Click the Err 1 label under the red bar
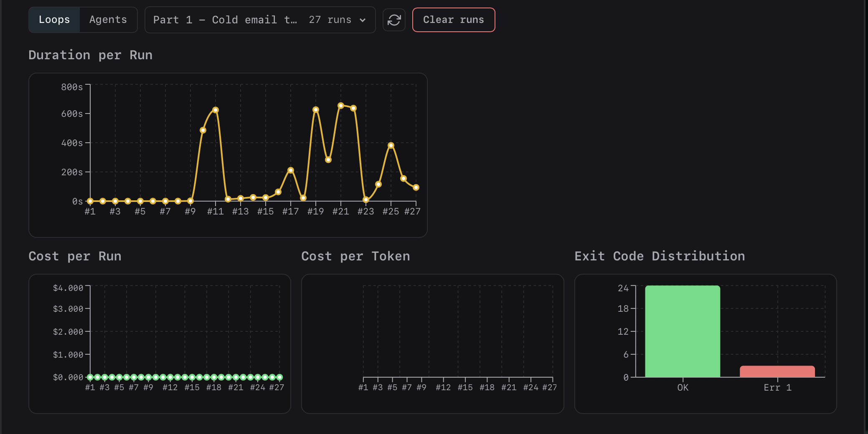The width and height of the screenshot is (868, 434). click(x=778, y=388)
